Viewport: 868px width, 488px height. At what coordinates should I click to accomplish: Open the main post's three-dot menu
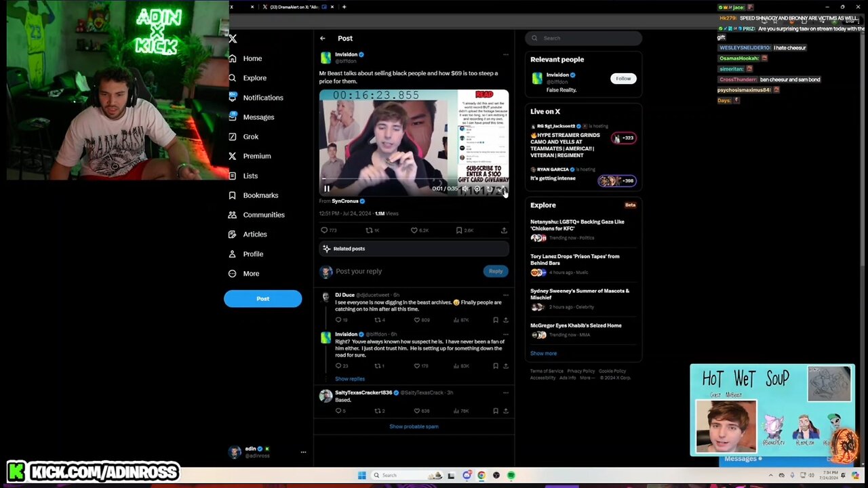(x=505, y=54)
